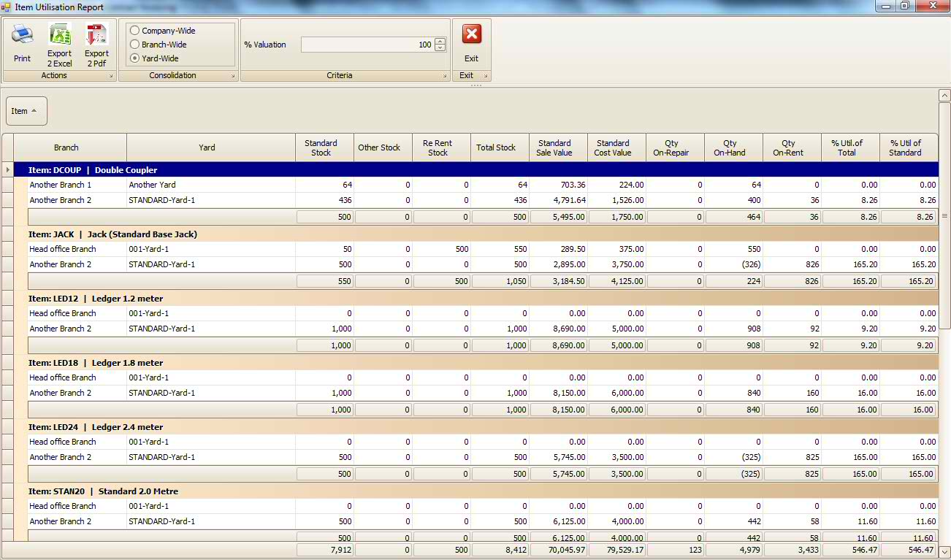This screenshot has height=560, width=951.
Task: Expand the Exit group launcher
Action: (484, 76)
